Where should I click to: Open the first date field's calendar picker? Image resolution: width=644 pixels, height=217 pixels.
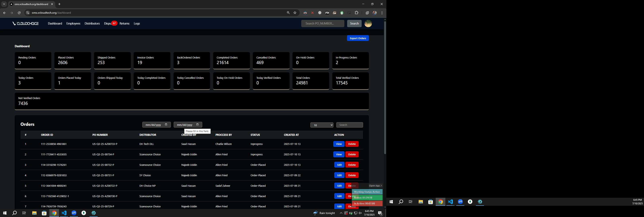(166, 125)
